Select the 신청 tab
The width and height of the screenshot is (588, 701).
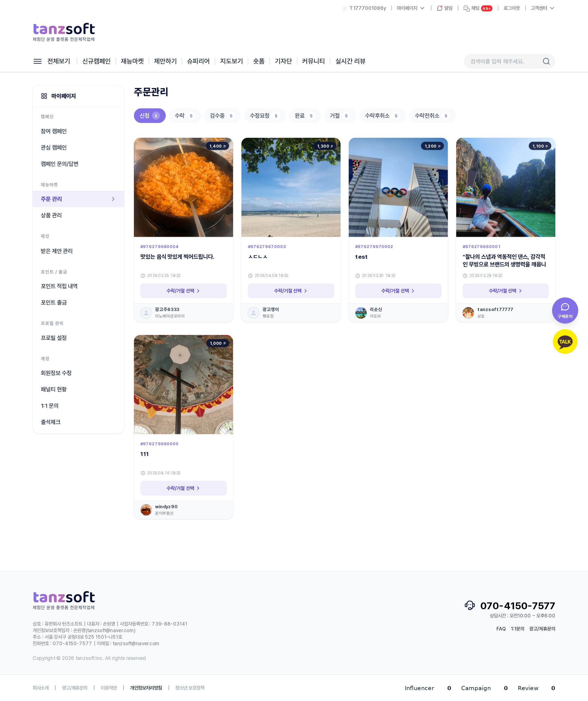click(149, 115)
